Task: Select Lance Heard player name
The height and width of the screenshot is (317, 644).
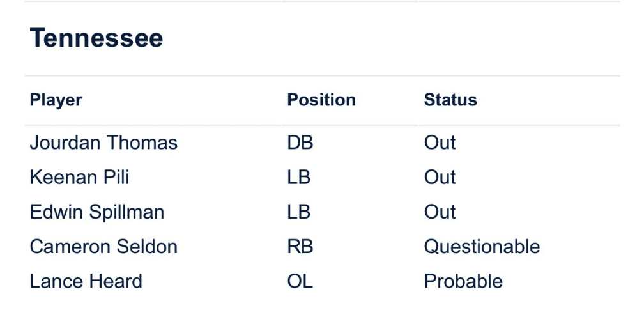Action: (x=86, y=281)
